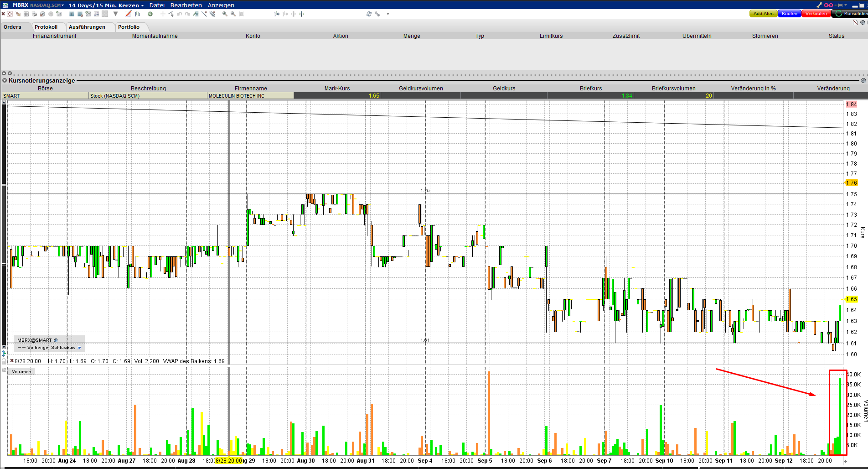Uncheck Vorheriger Schlusskurs checkbox
Screen dimensions: 868x469
[x=79, y=348]
